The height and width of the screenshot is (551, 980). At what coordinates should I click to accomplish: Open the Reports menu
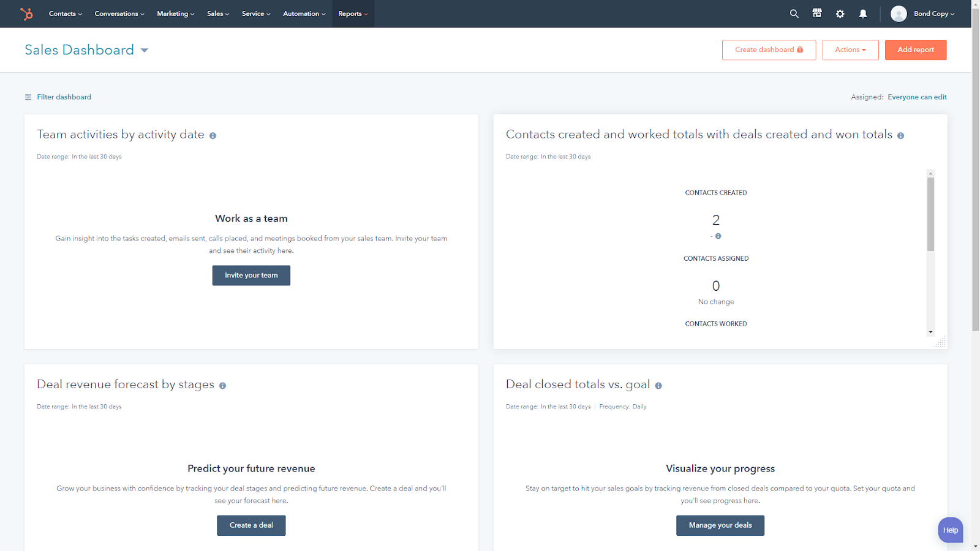[x=353, y=13]
